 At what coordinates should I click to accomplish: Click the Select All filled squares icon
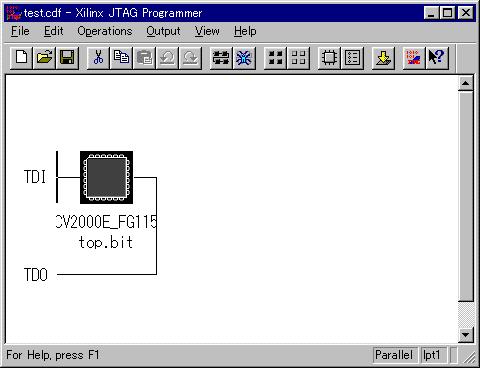coord(275,58)
